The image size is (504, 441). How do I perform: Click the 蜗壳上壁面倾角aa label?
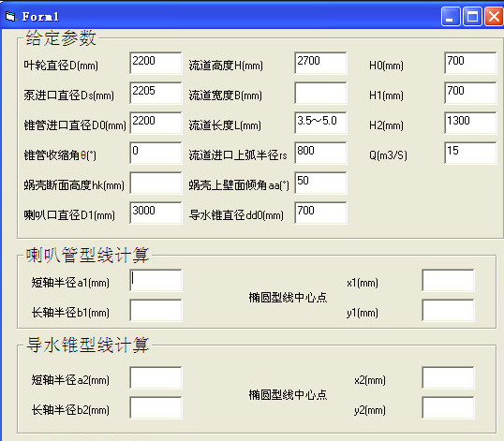tap(239, 185)
